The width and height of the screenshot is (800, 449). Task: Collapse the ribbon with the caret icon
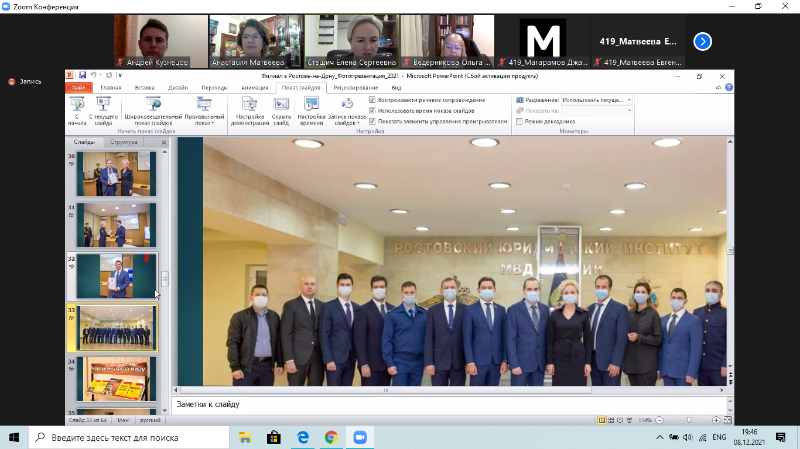pos(718,87)
